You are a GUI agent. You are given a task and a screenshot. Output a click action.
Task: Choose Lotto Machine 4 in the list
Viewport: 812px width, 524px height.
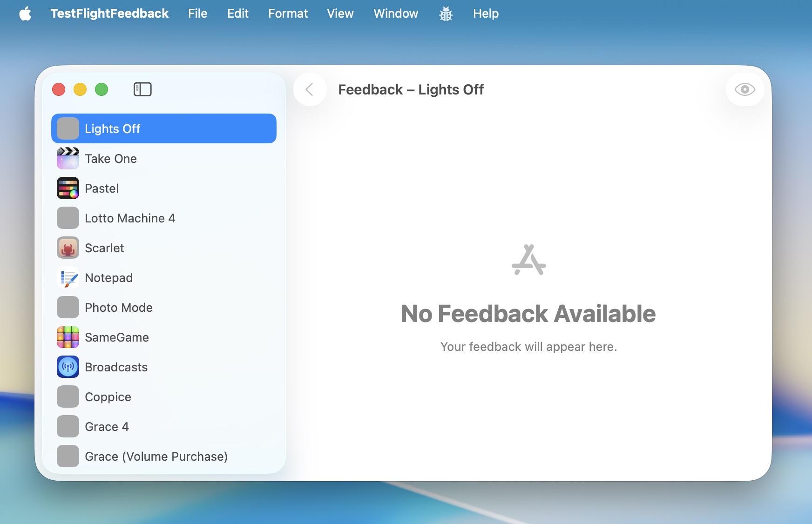(x=164, y=218)
